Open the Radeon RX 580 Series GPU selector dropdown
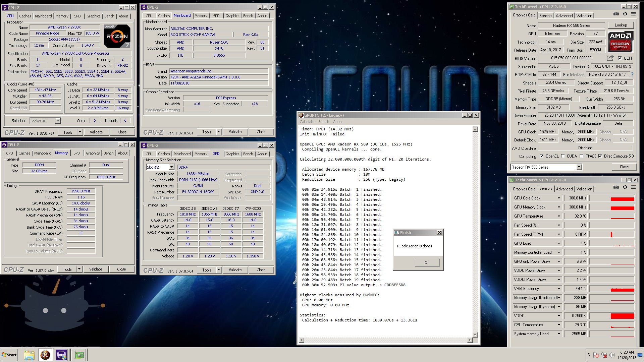Screen dimensions: 644x362 coord(579,167)
